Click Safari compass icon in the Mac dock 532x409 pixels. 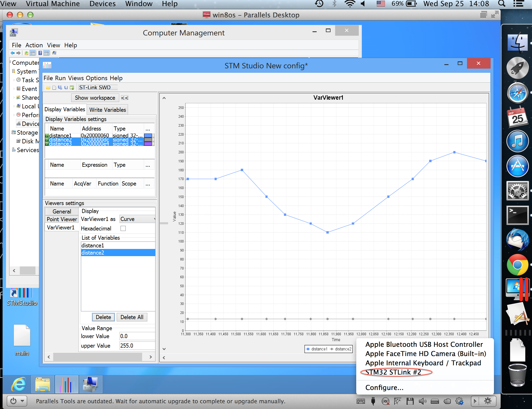517,93
